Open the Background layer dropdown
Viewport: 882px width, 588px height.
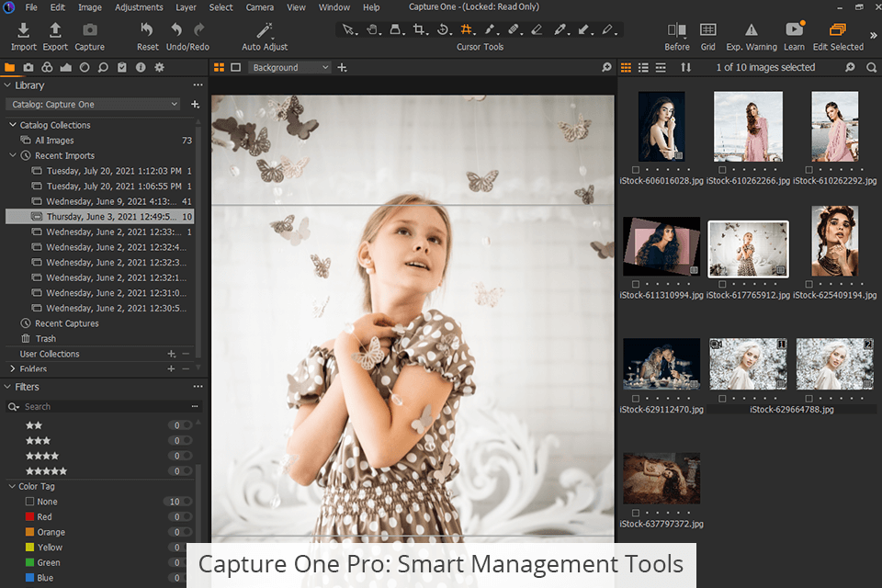pos(289,68)
